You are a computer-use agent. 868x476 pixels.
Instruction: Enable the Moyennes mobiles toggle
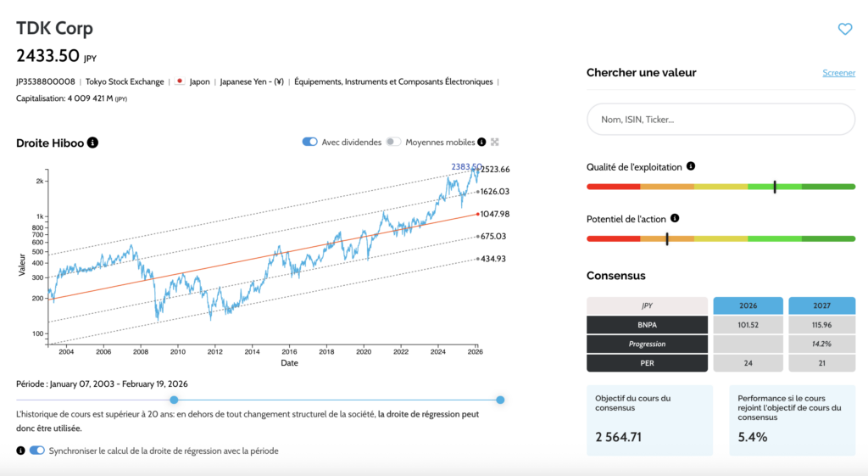(x=393, y=143)
